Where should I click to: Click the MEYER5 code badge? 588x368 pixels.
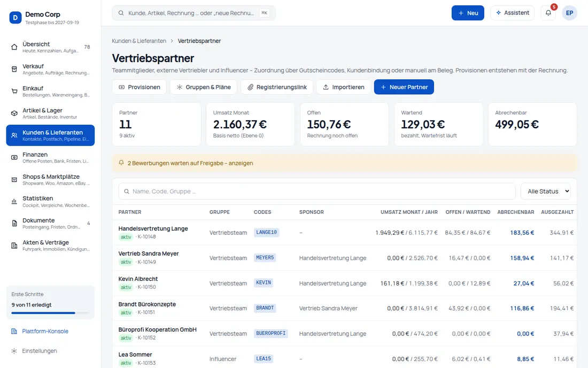pos(265,258)
